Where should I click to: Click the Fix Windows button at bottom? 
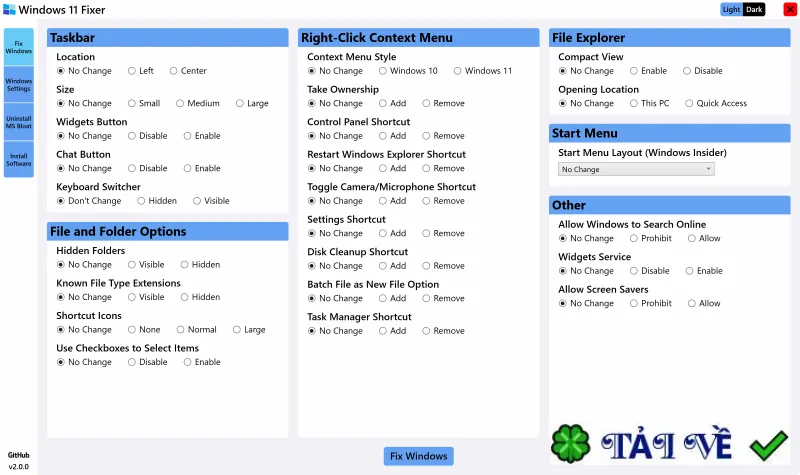418,456
